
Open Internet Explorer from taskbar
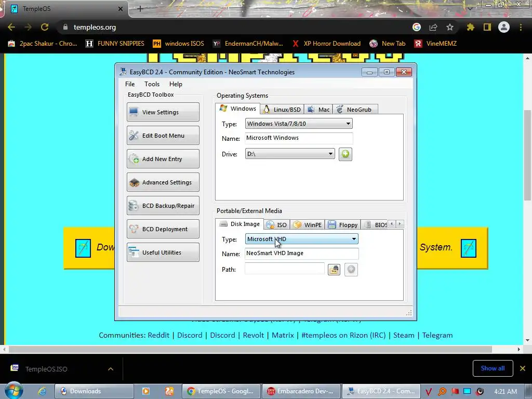pos(42,391)
